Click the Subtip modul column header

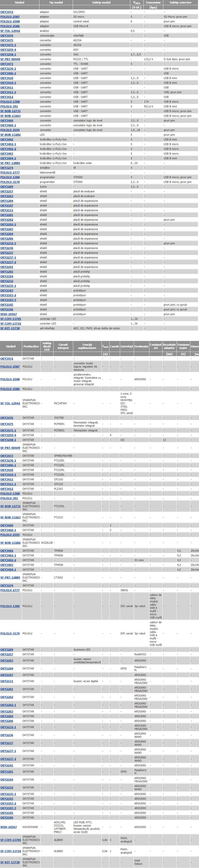click(101, 2)
